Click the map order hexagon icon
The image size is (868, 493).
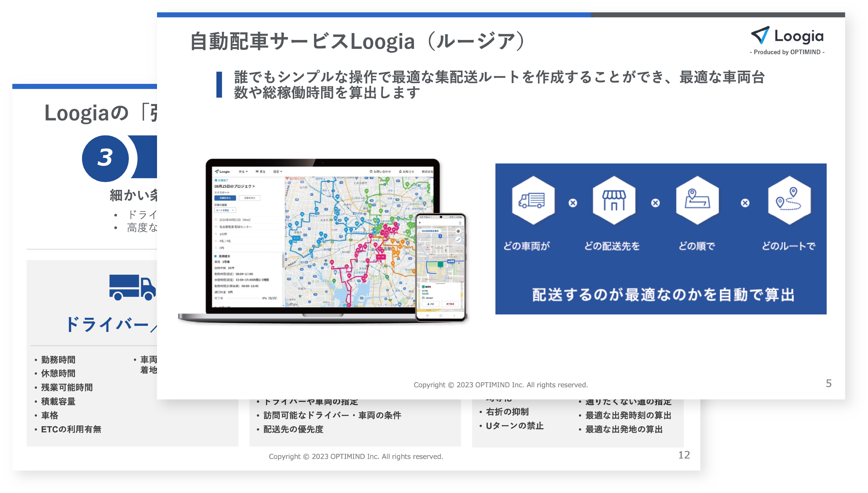tap(697, 200)
